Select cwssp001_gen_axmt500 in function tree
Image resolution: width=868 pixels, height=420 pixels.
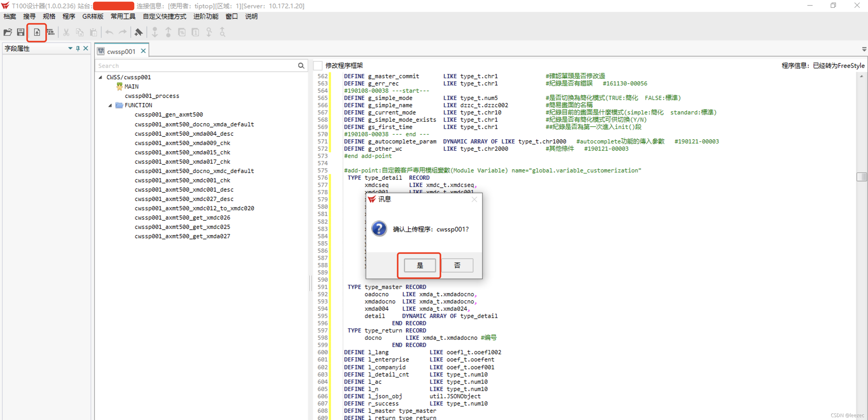[x=169, y=115]
